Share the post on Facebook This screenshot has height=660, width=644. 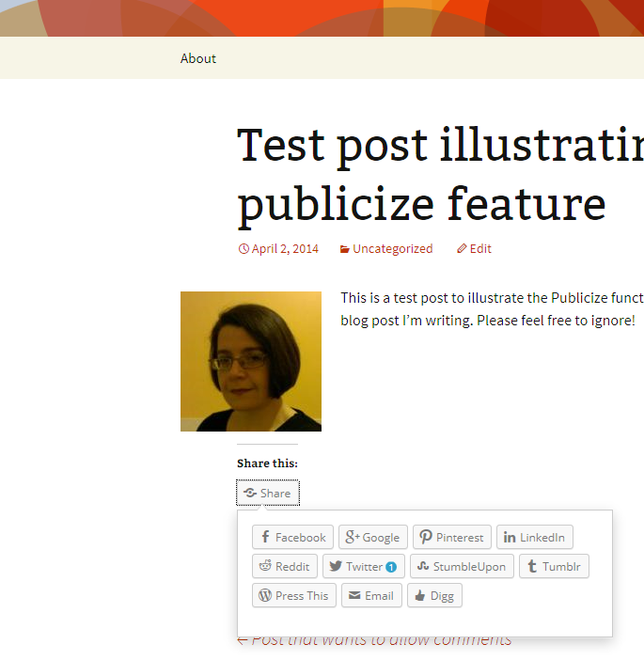pos(292,538)
